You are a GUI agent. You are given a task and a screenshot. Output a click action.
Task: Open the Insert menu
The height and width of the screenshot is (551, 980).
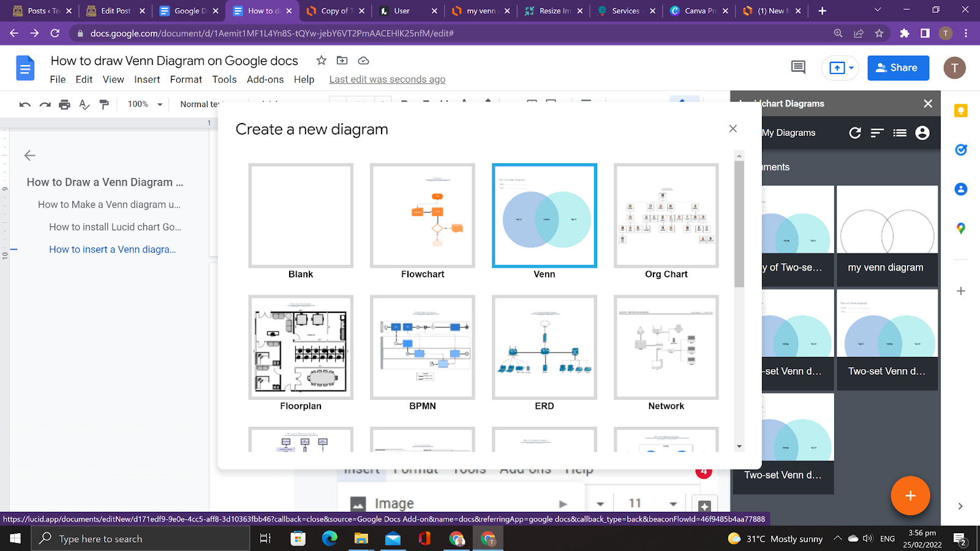coord(147,80)
